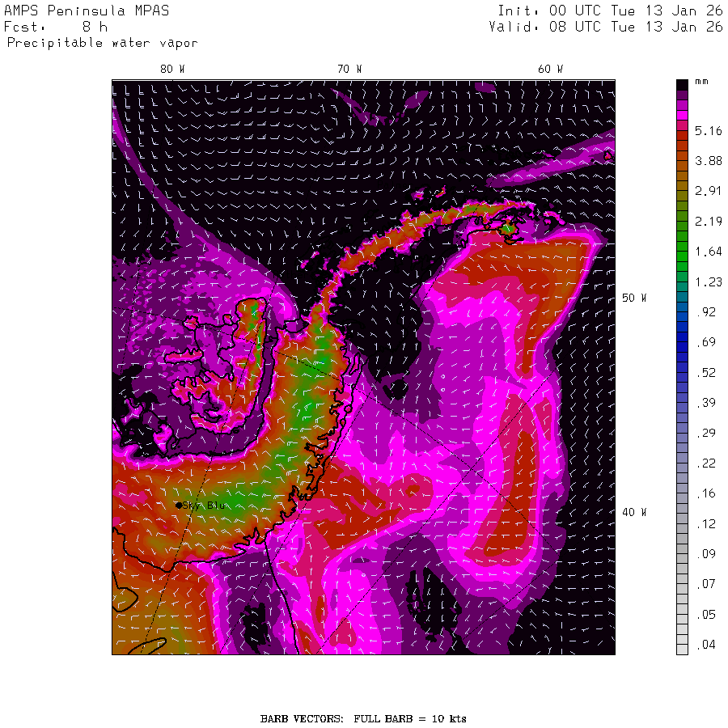Select the Precipitable water vapor heading
728x728 pixels.
102,42
